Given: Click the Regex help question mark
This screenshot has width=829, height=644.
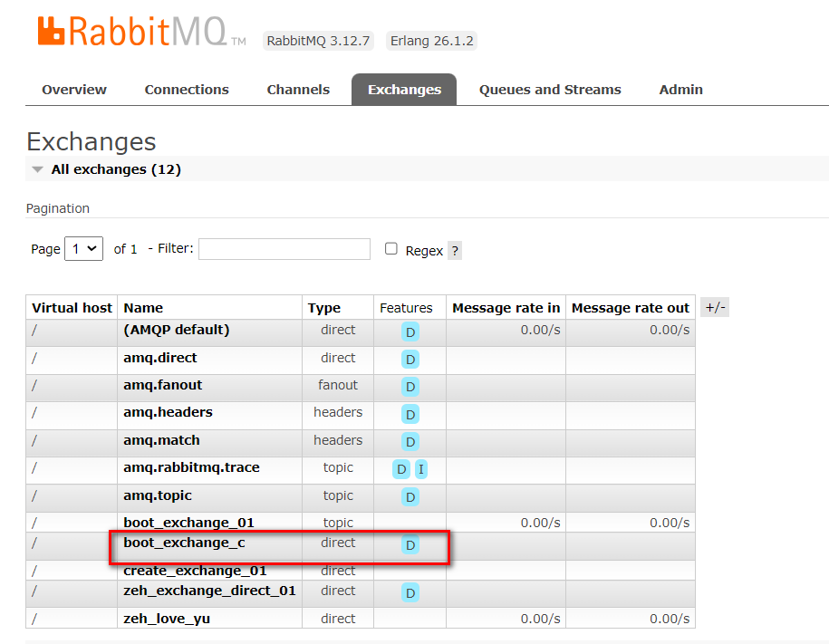Looking at the screenshot, I should [x=455, y=251].
